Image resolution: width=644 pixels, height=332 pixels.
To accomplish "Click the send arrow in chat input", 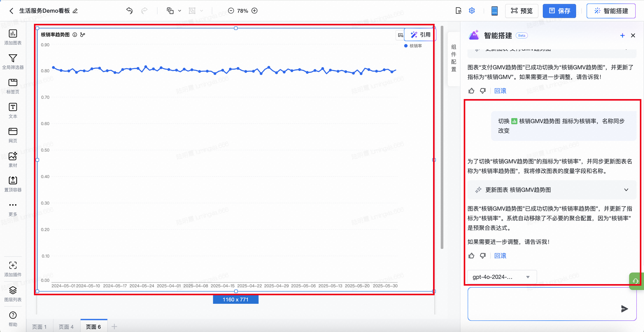I will [x=624, y=309].
